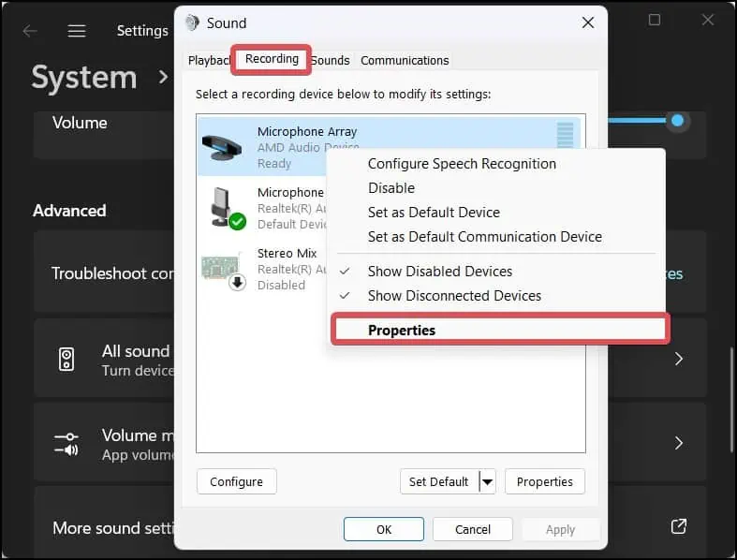Click the Configure button
Screen dimensions: 737x560
click(236, 481)
